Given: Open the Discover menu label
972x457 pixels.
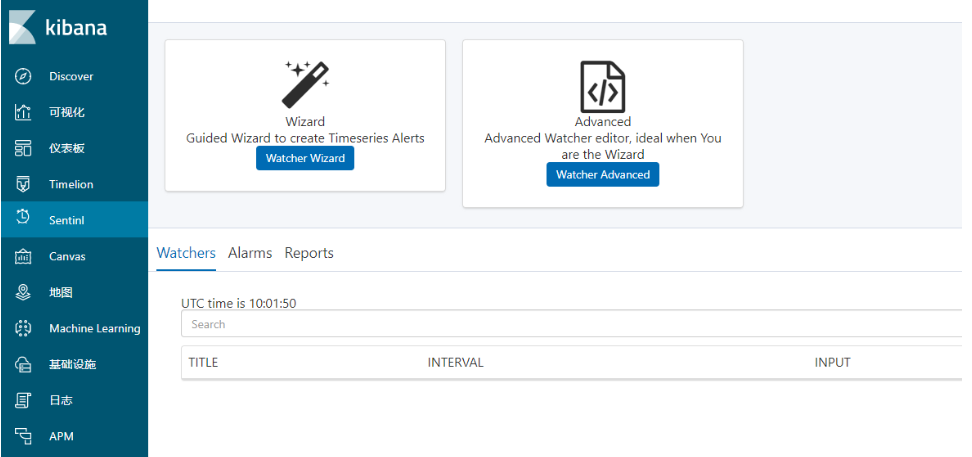Looking at the screenshot, I should 71,76.
